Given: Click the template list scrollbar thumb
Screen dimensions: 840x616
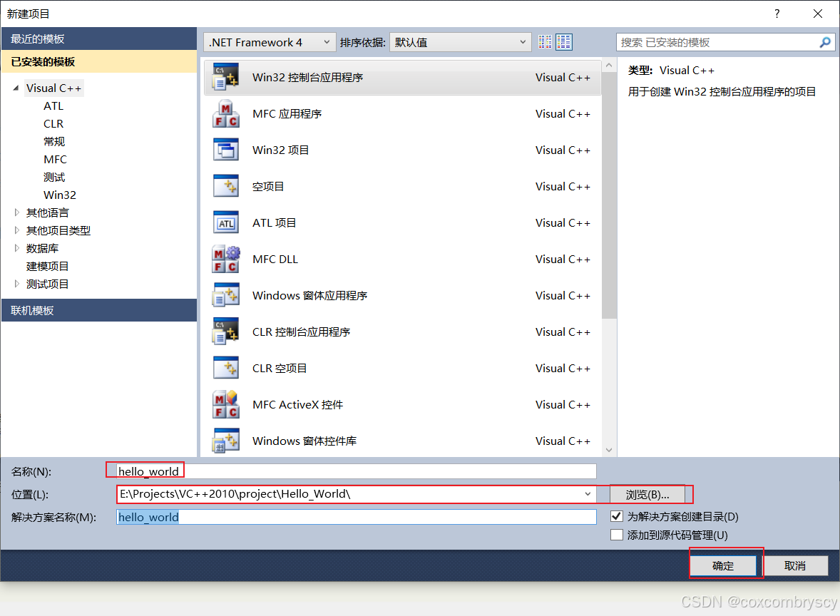Looking at the screenshot, I should click(608, 195).
